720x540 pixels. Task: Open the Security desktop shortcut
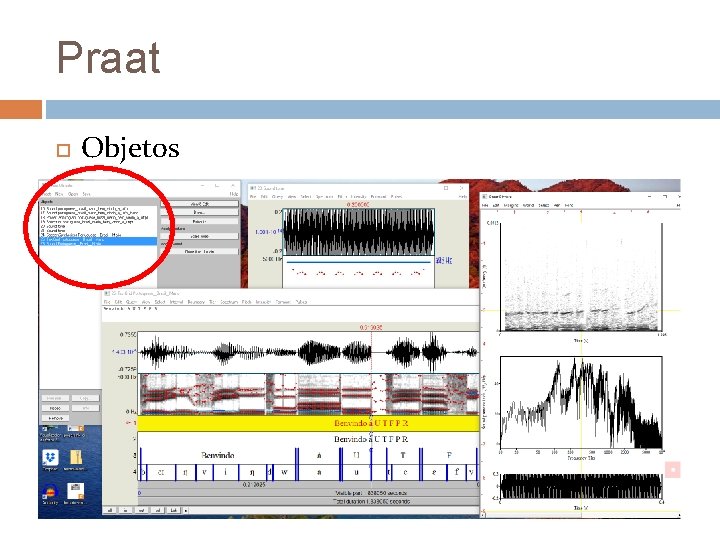coord(50,492)
